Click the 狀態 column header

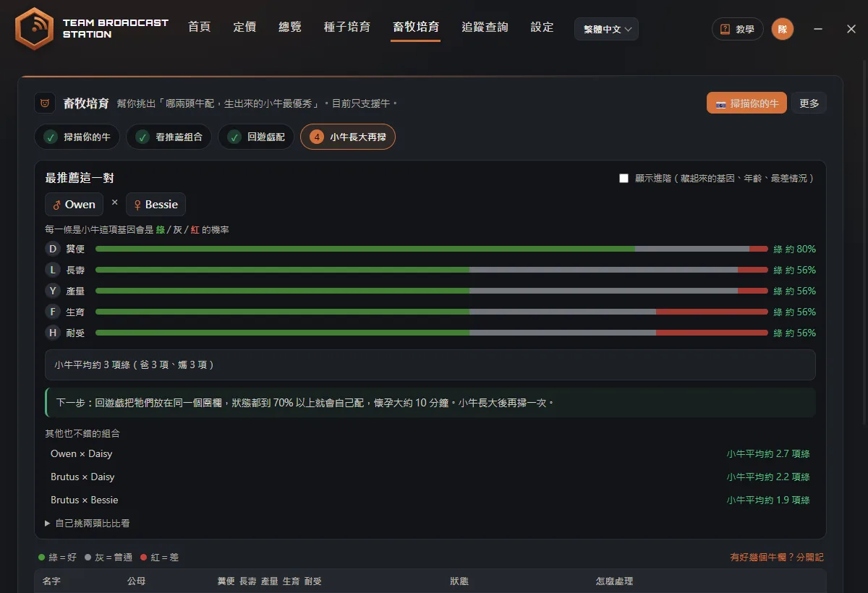click(x=459, y=581)
